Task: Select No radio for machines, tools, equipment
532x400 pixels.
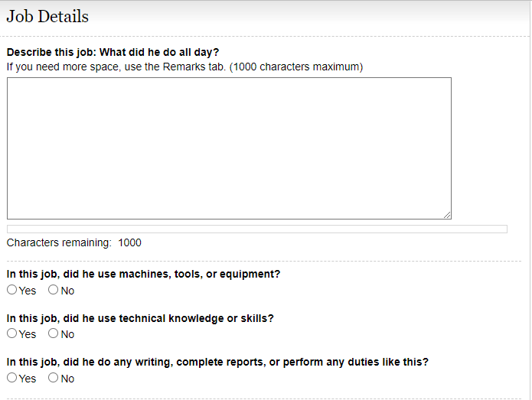Action: (x=53, y=290)
